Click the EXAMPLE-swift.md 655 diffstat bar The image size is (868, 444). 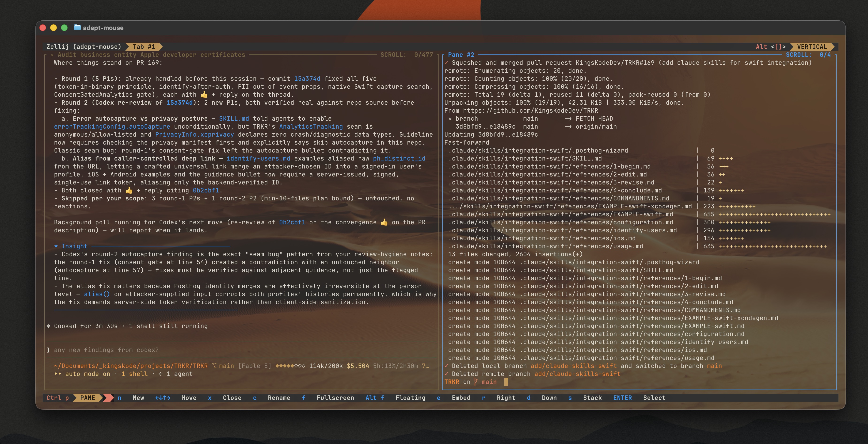tap(774, 214)
